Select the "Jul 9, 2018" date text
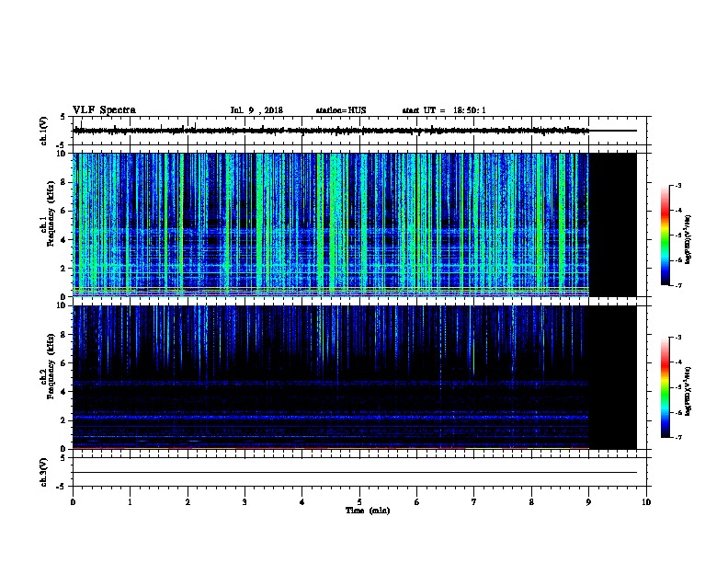The height and width of the screenshot is (563, 728). tap(256, 110)
